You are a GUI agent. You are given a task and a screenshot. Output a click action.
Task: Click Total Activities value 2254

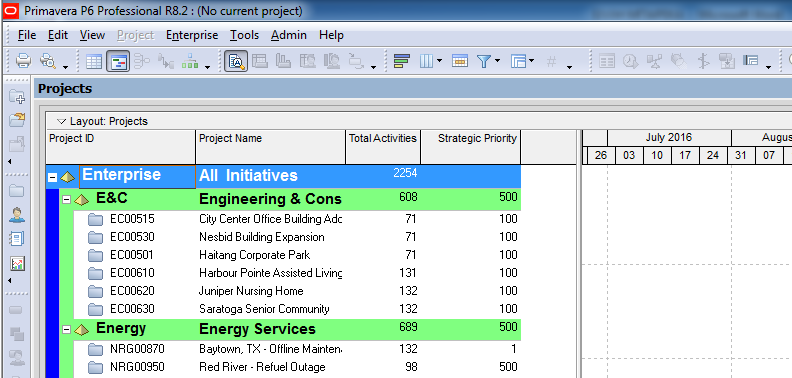coord(405,173)
